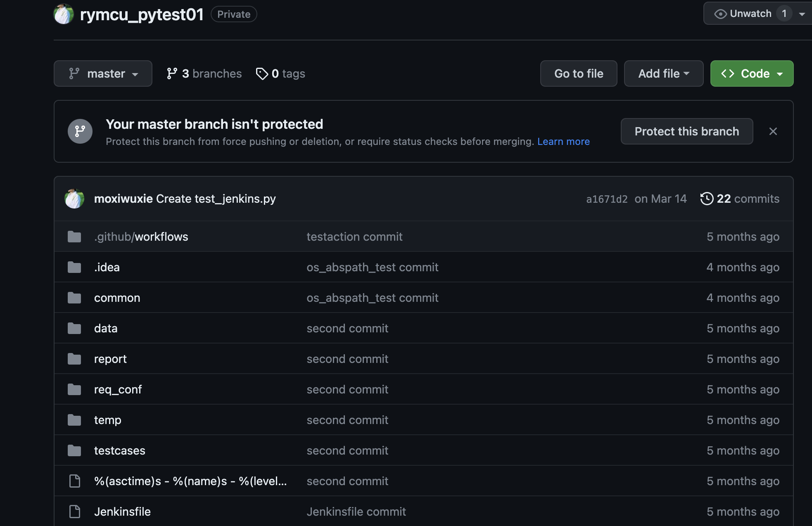Screen dimensions: 812x526
Task: Click the file icon for %(asctime)s file
Action: tap(75, 481)
